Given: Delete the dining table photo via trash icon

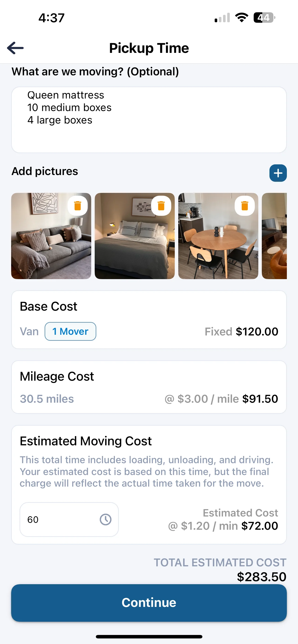Looking at the screenshot, I should click(x=244, y=205).
